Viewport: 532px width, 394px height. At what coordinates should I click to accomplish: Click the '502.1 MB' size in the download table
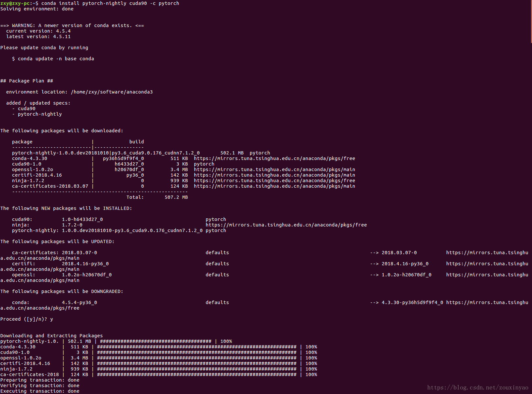point(232,153)
